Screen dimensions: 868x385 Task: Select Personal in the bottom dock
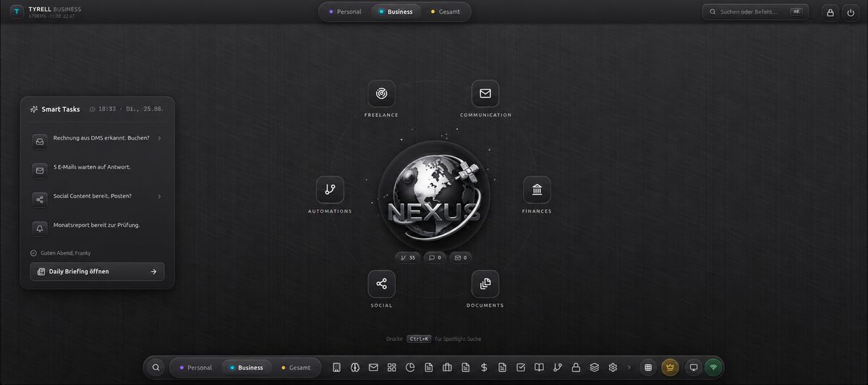tap(196, 368)
